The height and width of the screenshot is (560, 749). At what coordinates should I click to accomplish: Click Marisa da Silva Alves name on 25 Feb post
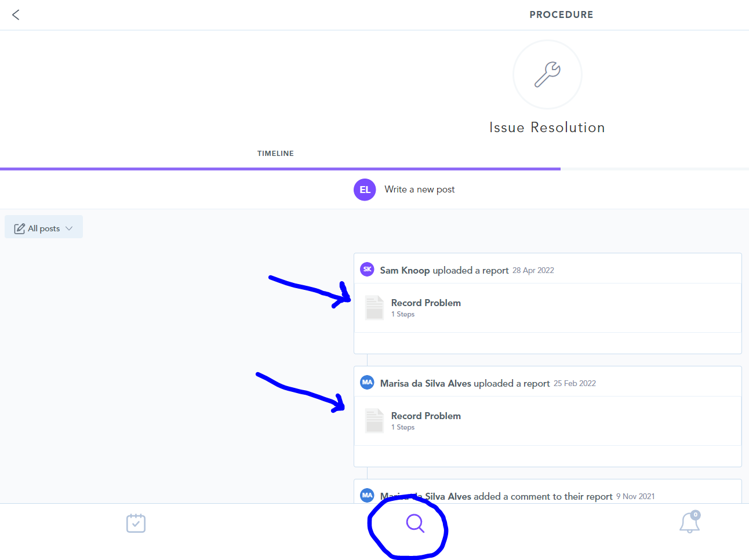[x=426, y=383]
